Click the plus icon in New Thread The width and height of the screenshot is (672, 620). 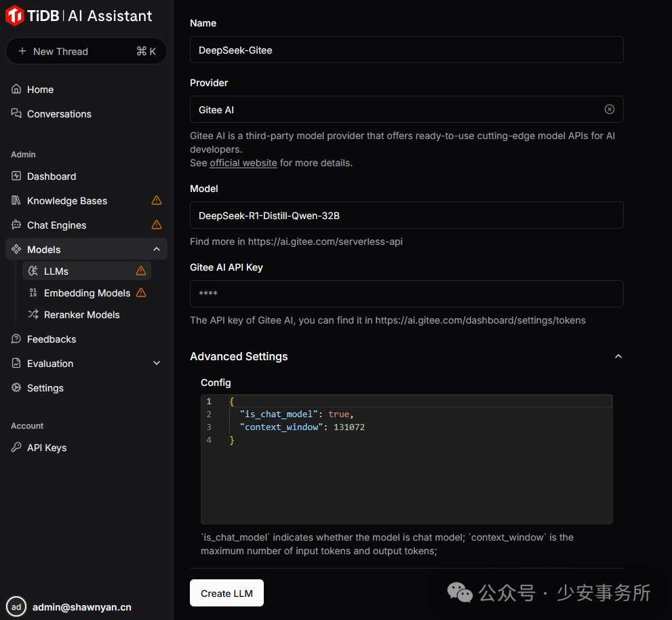coord(22,51)
